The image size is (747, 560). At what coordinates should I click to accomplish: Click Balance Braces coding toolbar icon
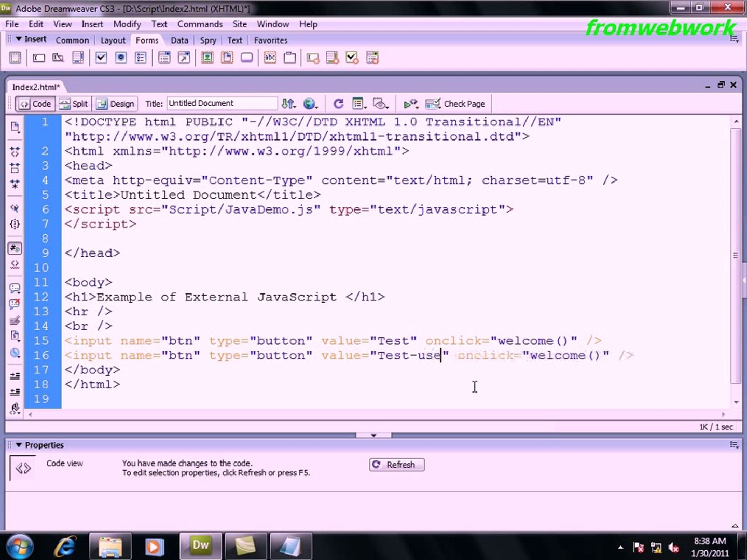point(15,224)
